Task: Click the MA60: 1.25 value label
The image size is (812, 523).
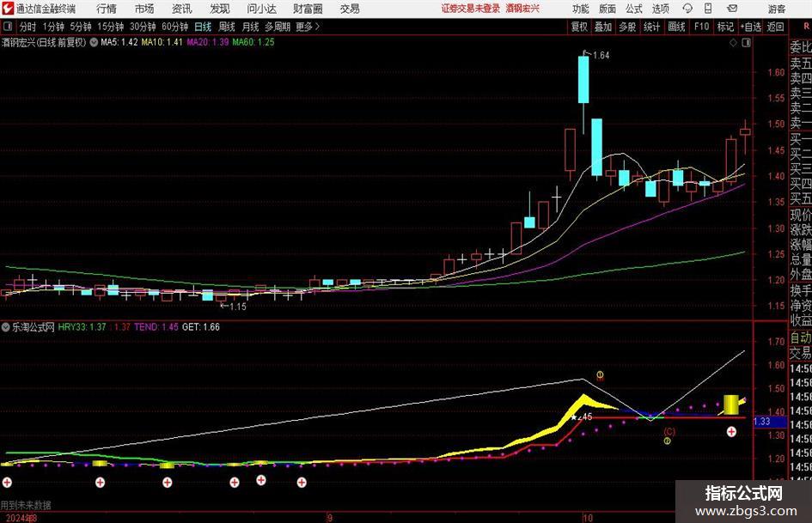Action: [253, 42]
